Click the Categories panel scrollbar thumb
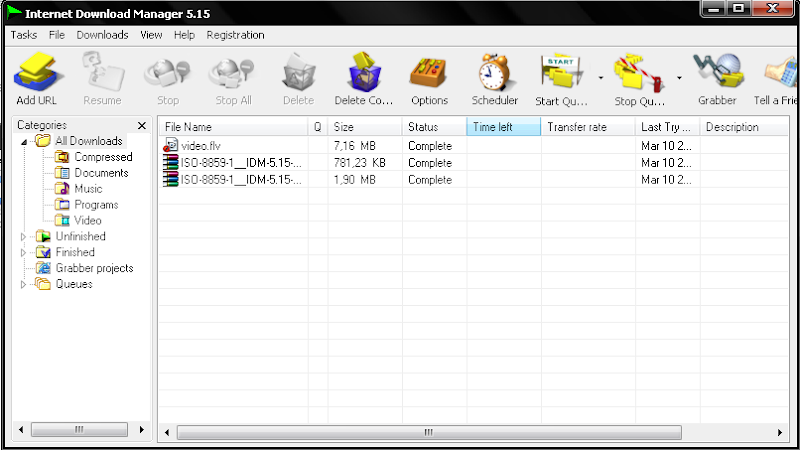This screenshot has height=450, width=800. [79, 429]
